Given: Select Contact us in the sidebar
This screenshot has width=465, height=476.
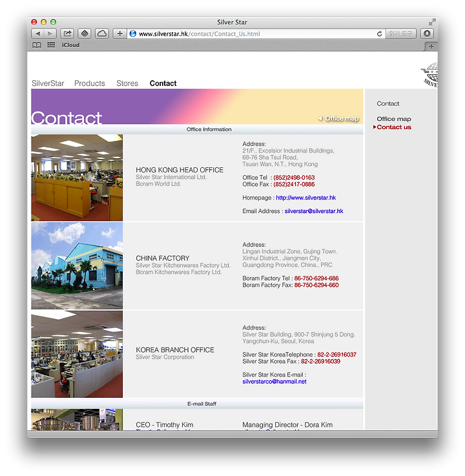Looking at the screenshot, I should (x=394, y=127).
